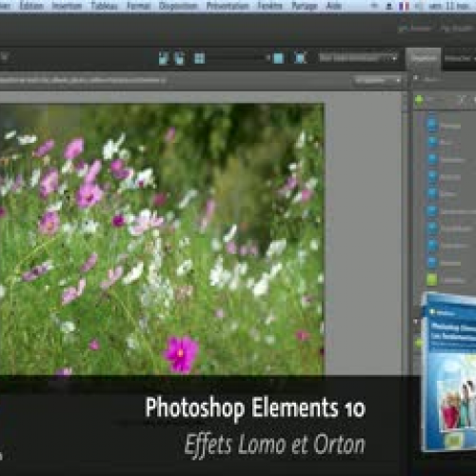Select the highlighted tab at the top of the right panel
Screen dimensions: 476x476
(423, 58)
